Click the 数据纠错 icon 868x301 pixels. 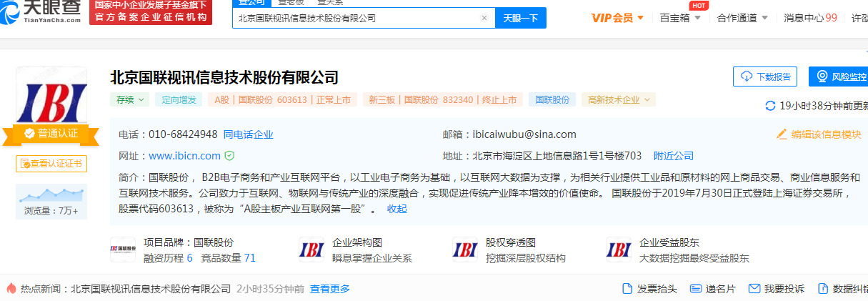tap(823, 289)
